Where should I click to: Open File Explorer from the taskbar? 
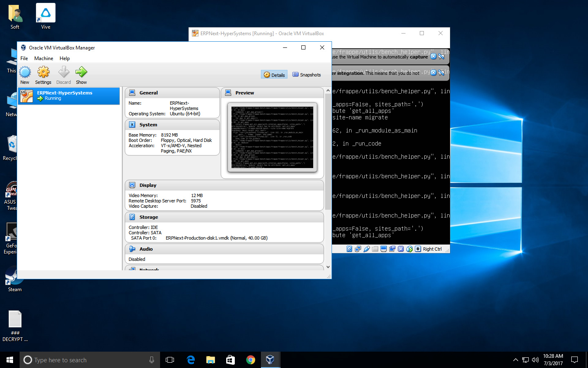(x=210, y=360)
